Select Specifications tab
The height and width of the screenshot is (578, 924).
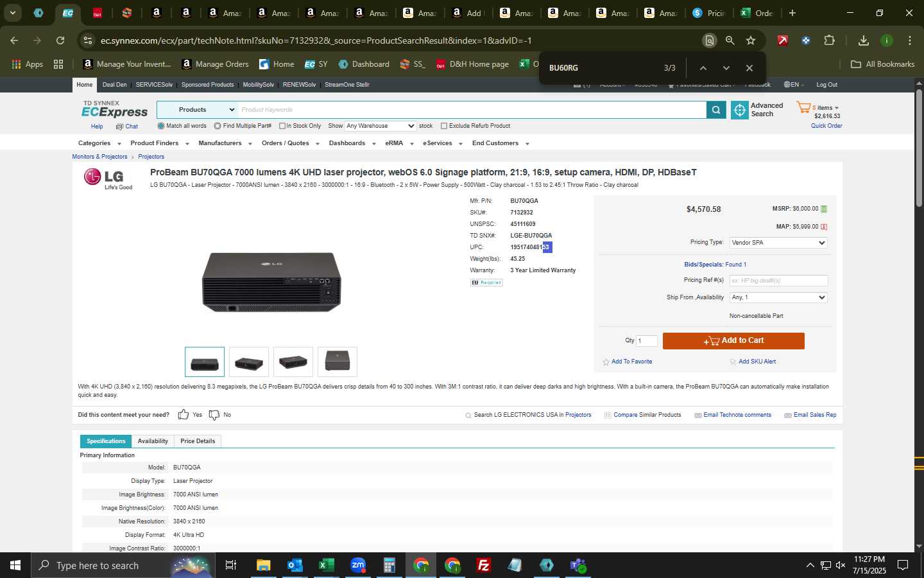[106, 441]
